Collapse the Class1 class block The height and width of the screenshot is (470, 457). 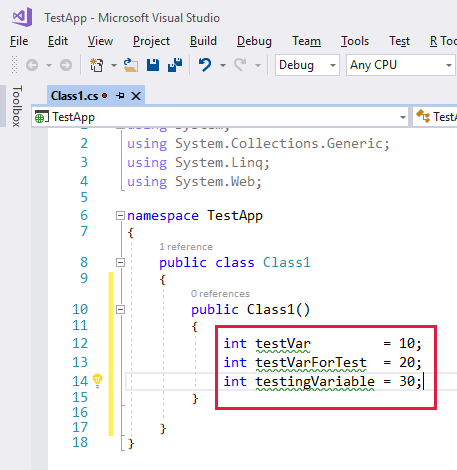click(120, 263)
